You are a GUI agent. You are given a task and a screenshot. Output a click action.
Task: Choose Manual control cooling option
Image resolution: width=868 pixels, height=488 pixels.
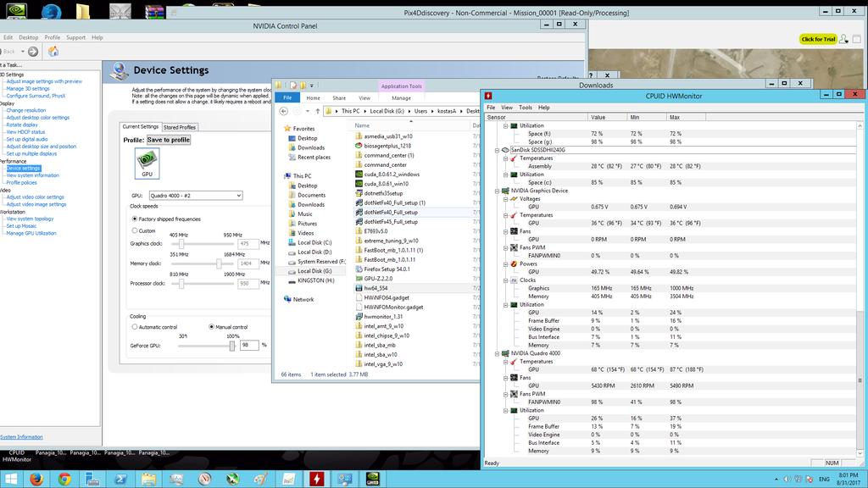tap(211, 327)
